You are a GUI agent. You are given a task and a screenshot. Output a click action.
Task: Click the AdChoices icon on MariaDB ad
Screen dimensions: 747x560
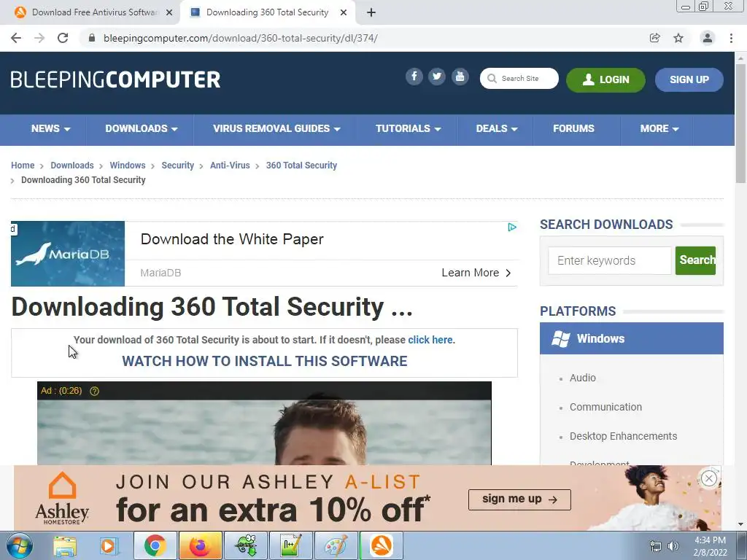click(x=512, y=227)
